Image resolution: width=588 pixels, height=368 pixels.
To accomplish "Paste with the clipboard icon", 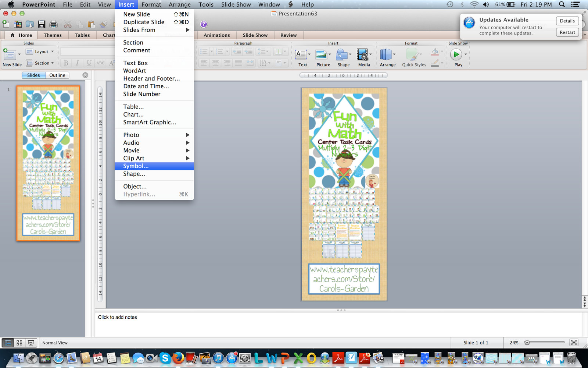I will click(91, 24).
